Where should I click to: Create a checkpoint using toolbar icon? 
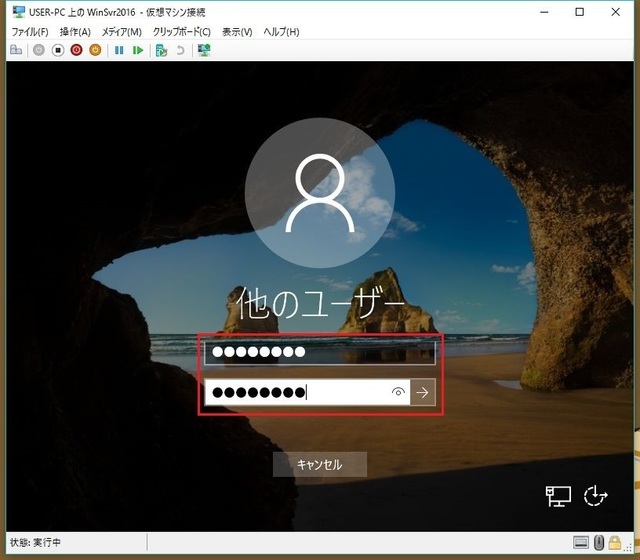[161, 49]
